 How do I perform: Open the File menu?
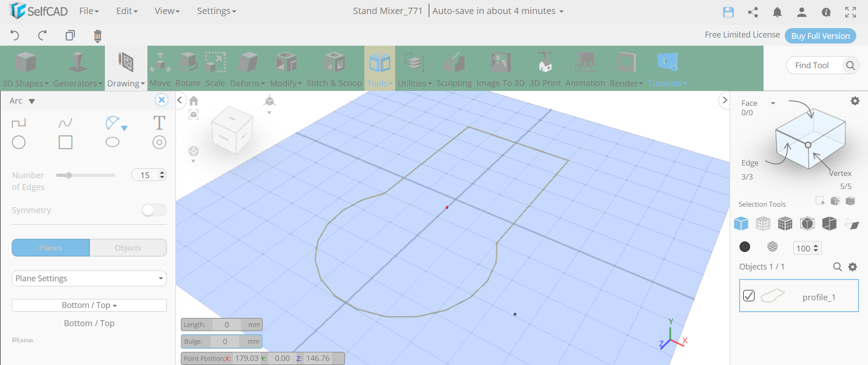tap(89, 11)
